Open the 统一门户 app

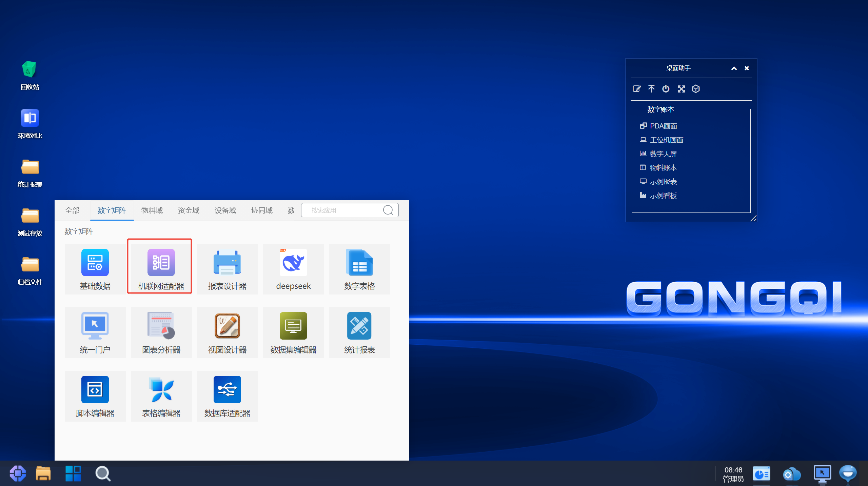95,332
